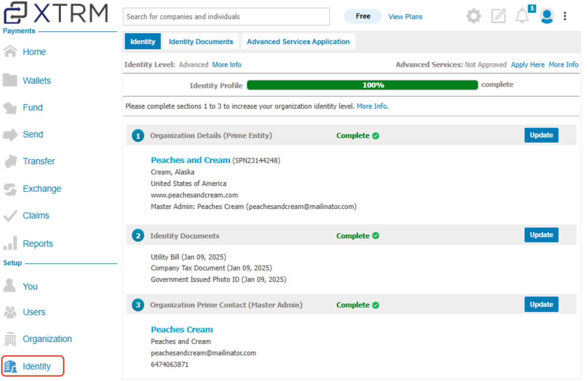This screenshot has width=588, height=381.
Task: Switch to the Identity tab
Action: 143,42
